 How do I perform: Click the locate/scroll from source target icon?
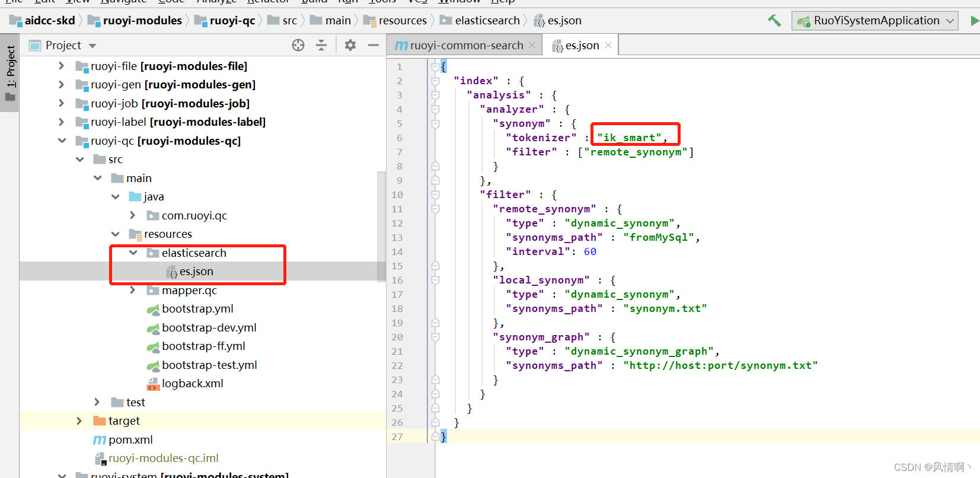coord(298,45)
